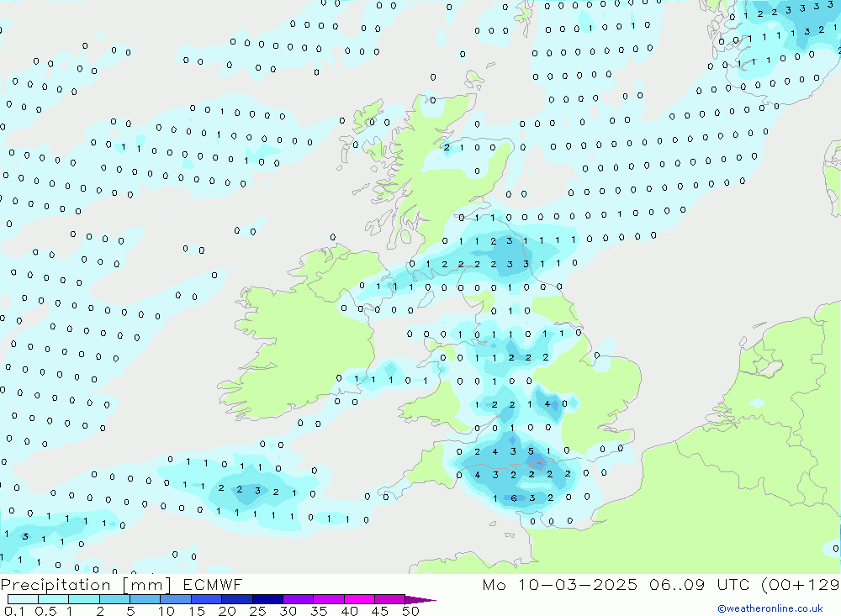
Task: Click the '50' legend scale label
Action: (x=411, y=611)
